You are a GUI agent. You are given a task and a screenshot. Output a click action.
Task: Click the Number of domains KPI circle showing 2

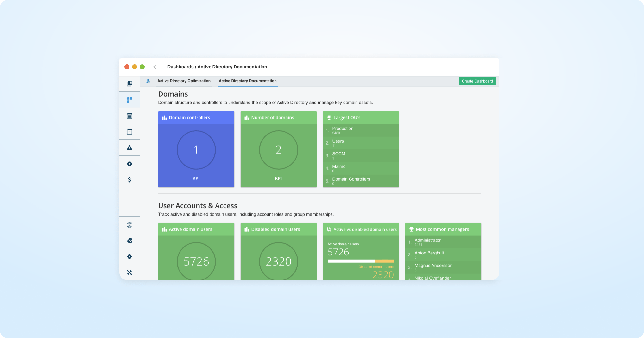coord(279,150)
